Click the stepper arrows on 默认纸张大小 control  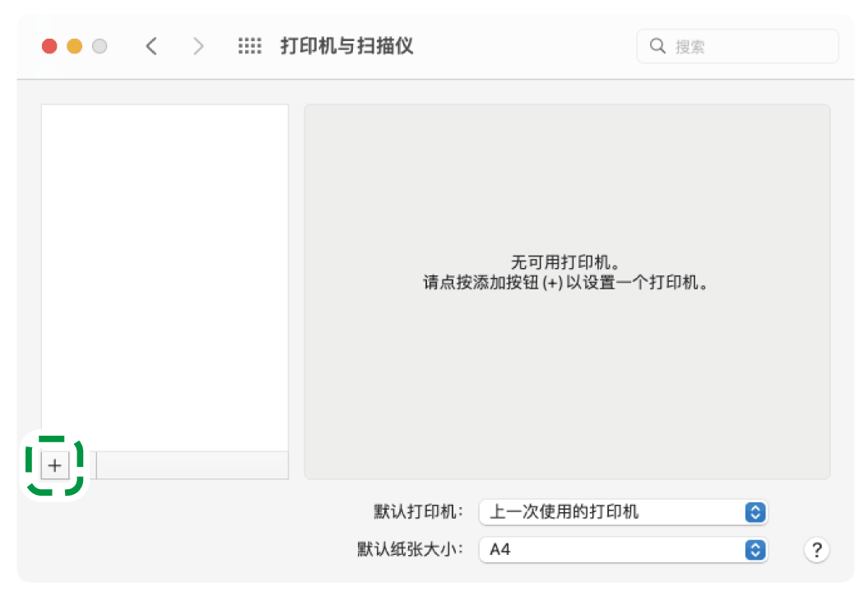click(754, 550)
